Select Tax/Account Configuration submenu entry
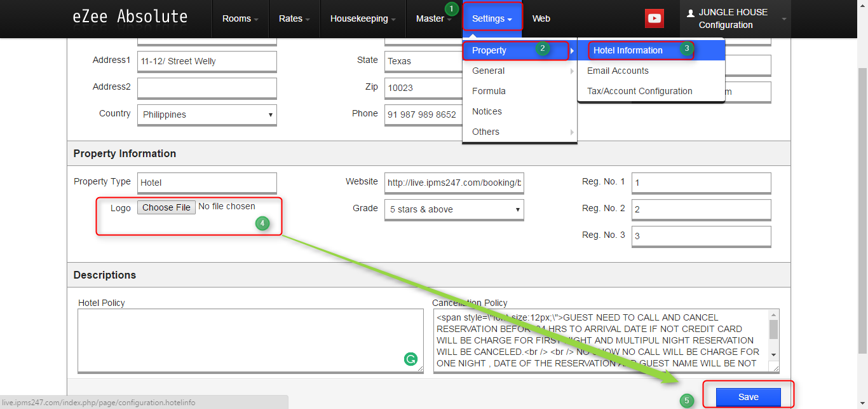 point(651,91)
